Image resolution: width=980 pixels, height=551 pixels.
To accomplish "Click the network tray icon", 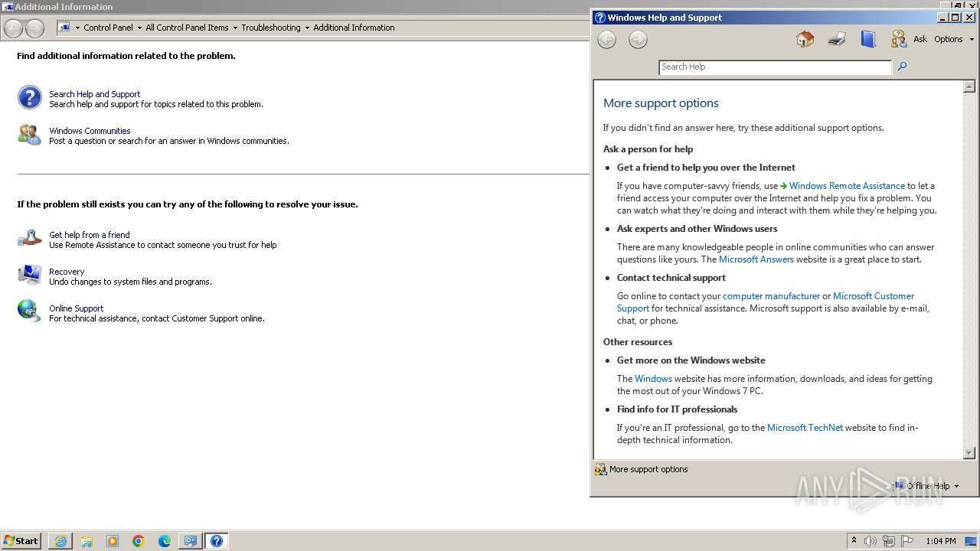I will [x=889, y=541].
